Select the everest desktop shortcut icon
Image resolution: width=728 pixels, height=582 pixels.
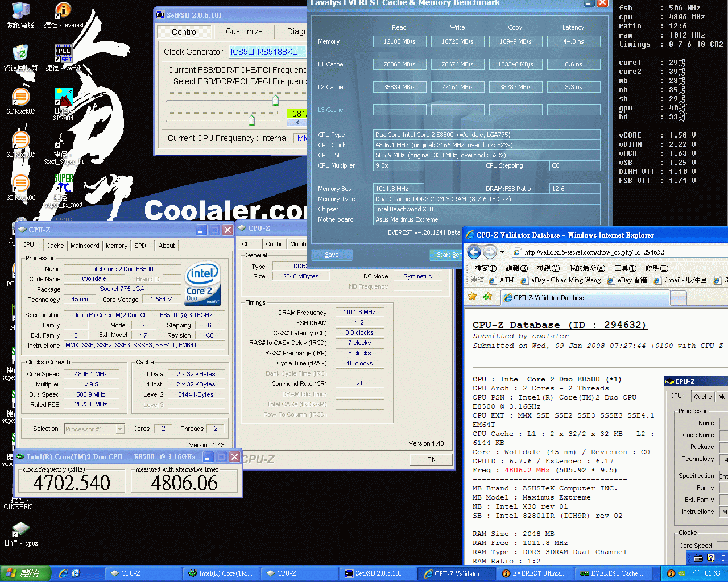click(x=63, y=11)
